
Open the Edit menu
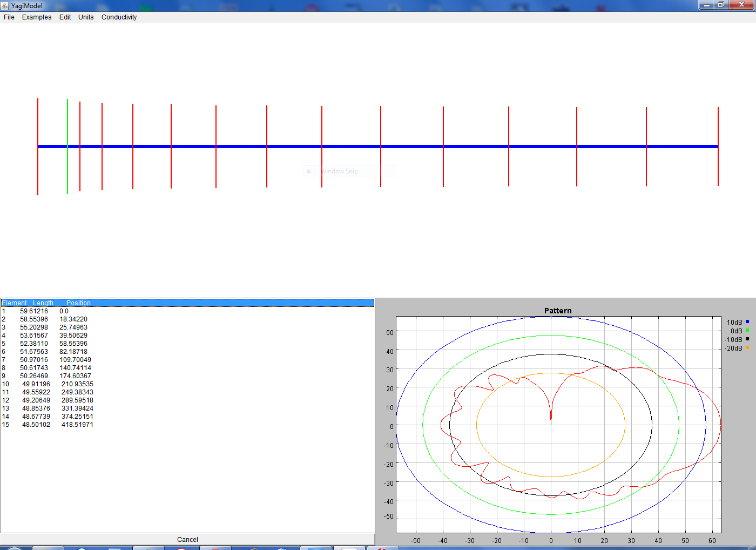point(65,17)
